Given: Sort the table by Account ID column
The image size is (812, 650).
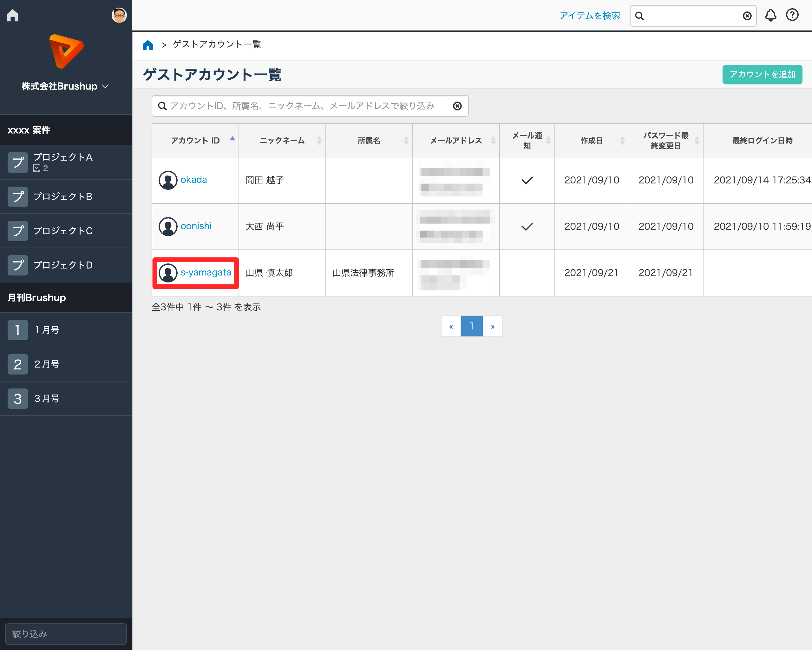Looking at the screenshot, I should pyautogui.click(x=195, y=141).
